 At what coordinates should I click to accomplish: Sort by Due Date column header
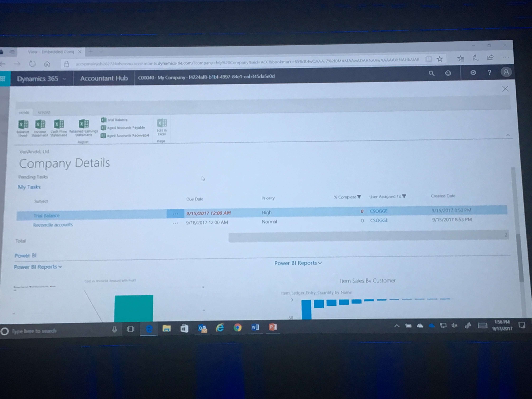195,199
